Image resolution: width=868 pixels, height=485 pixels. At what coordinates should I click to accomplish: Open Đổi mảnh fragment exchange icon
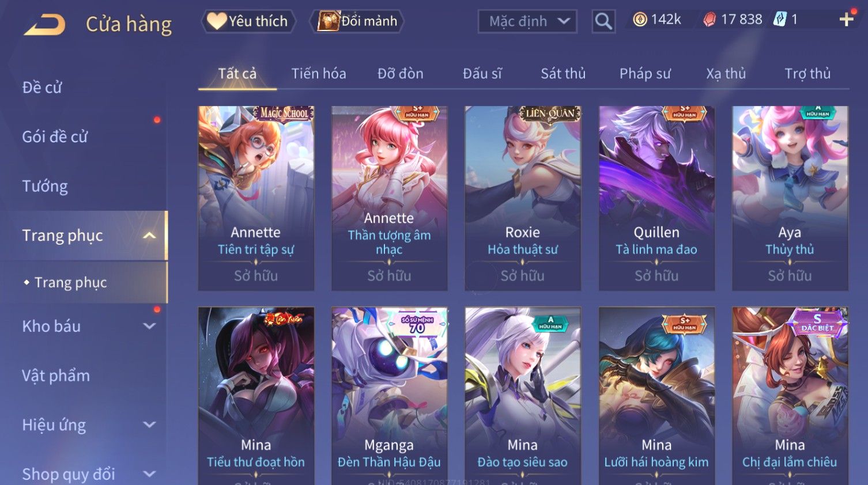pyautogui.click(x=357, y=21)
